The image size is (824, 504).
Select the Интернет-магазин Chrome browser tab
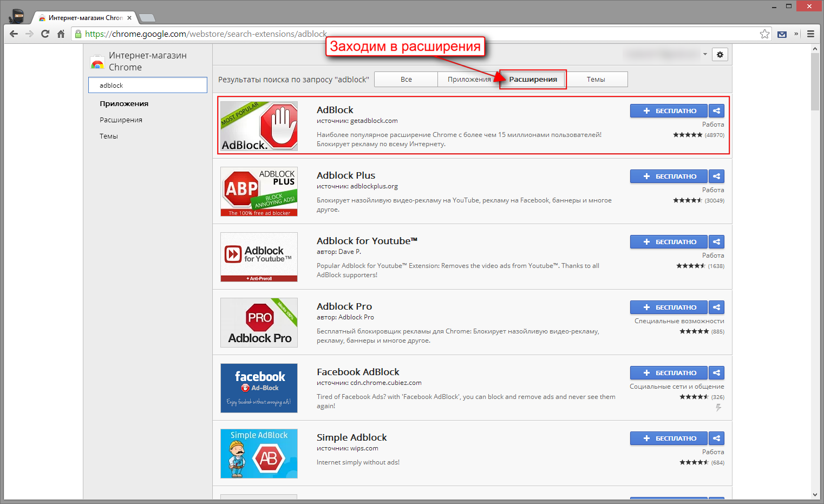pos(84,18)
